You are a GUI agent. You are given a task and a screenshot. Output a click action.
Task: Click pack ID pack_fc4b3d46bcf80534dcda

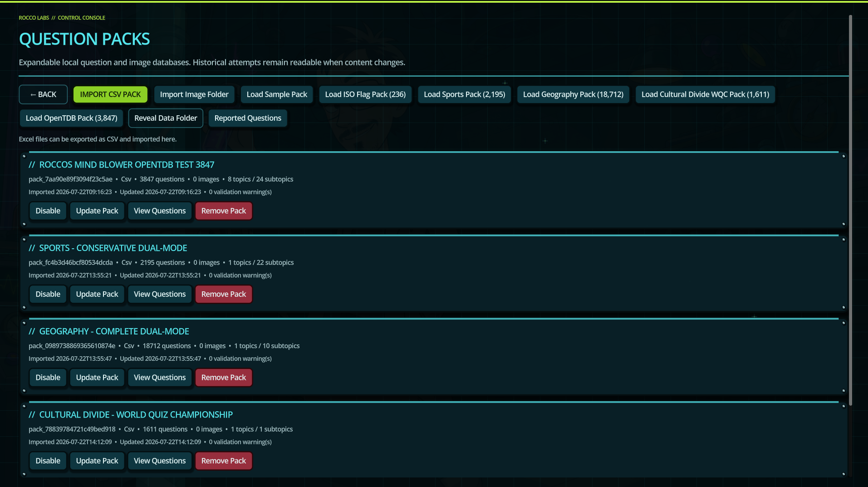pyautogui.click(x=71, y=262)
